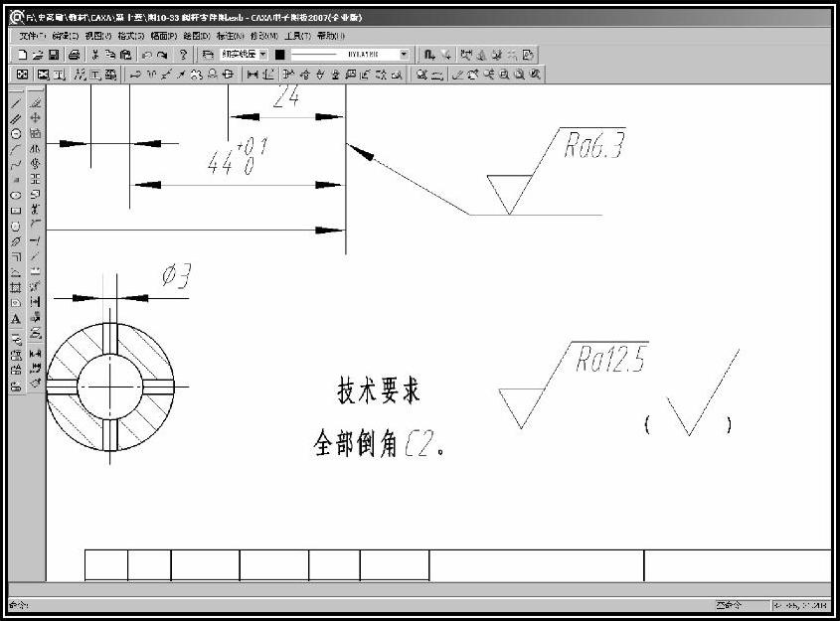Open the 格式(S) menu
This screenshot has height=621, width=840.
click(x=130, y=36)
